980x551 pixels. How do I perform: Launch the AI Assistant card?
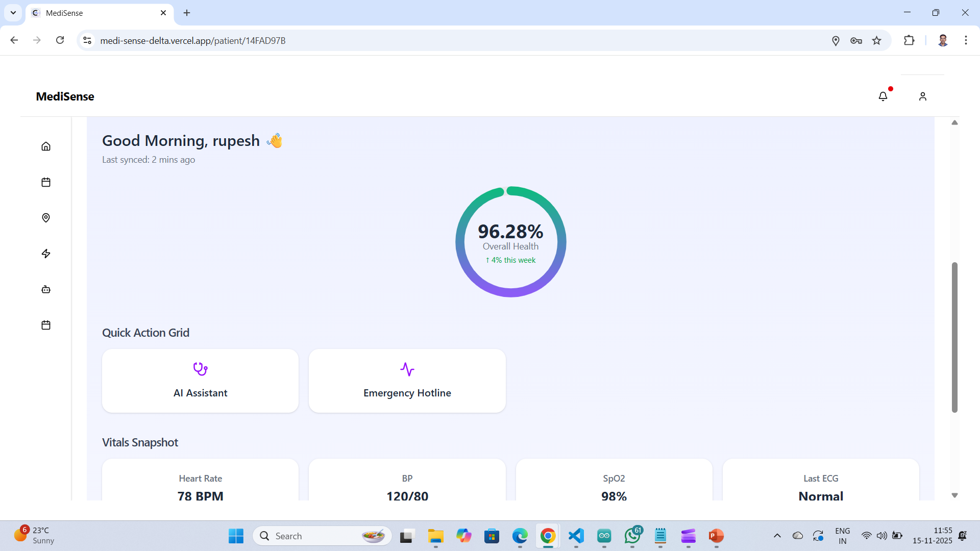point(200,381)
